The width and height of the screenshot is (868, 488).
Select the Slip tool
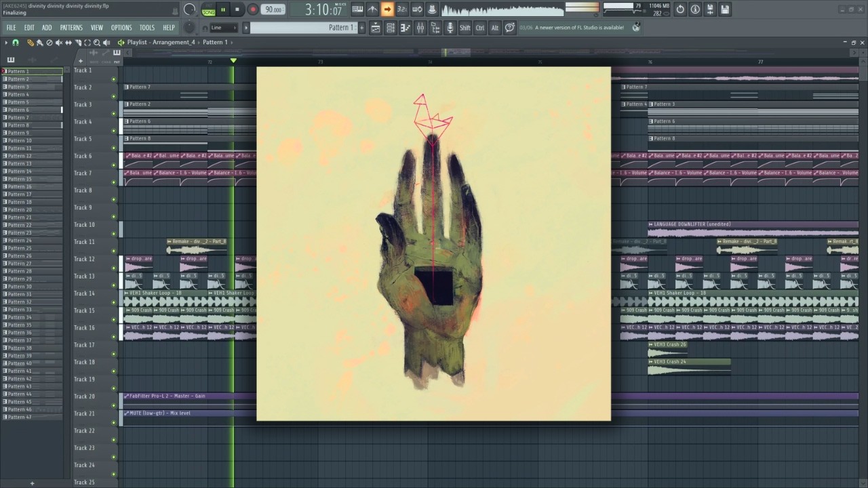point(68,43)
